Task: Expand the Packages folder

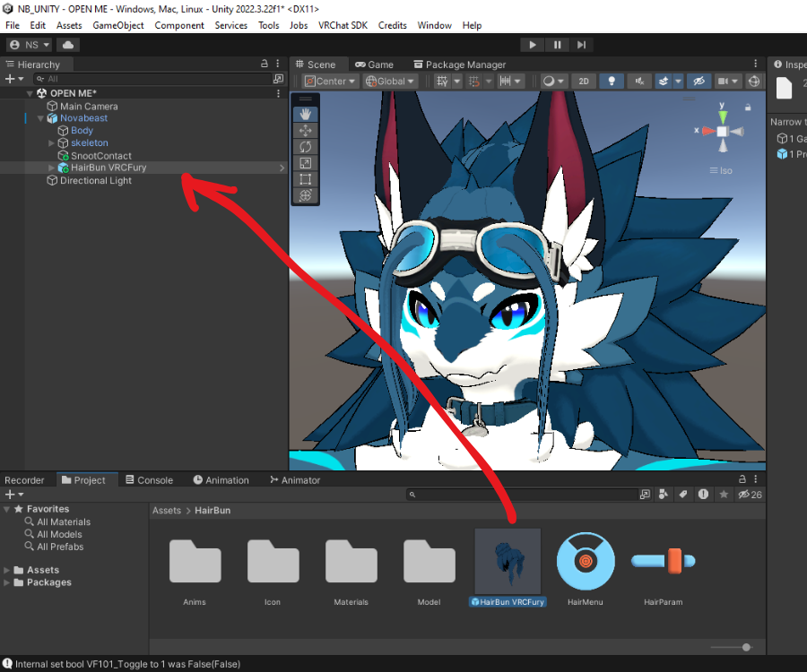Action: [x=6, y=582]
